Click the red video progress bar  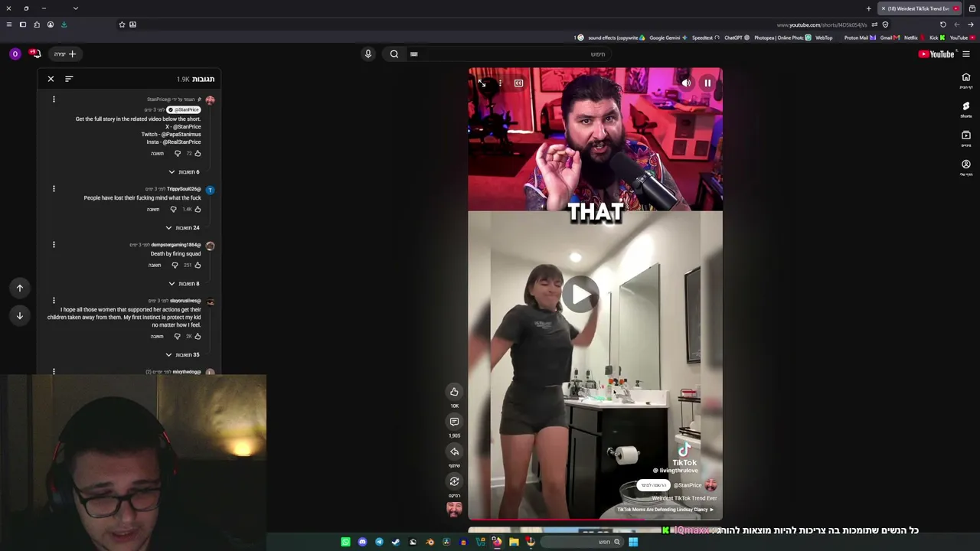tap(595, 520)
